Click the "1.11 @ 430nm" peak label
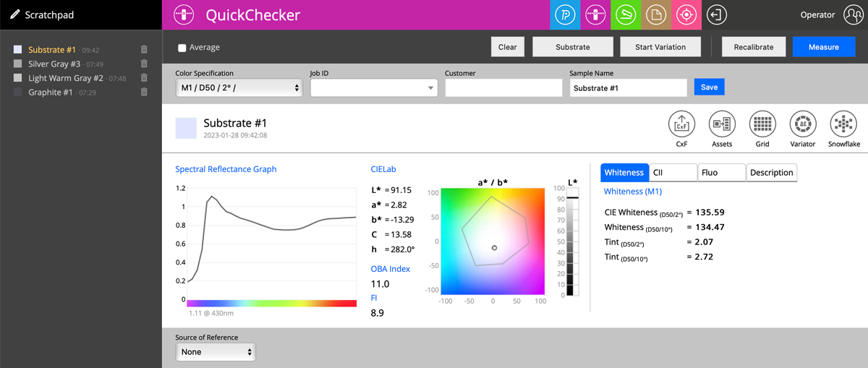The height and width of the screenshot is (368, 868). coord(210,313)
